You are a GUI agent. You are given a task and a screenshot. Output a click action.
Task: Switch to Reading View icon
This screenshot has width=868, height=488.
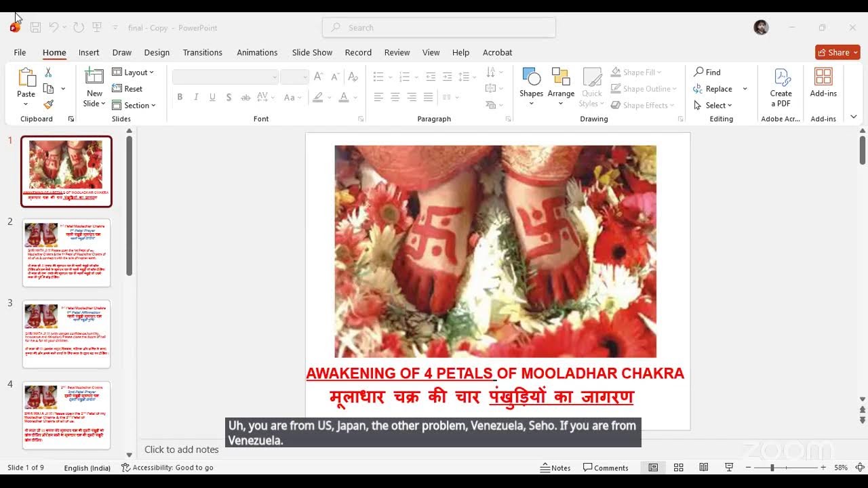[x=704, y=468]
